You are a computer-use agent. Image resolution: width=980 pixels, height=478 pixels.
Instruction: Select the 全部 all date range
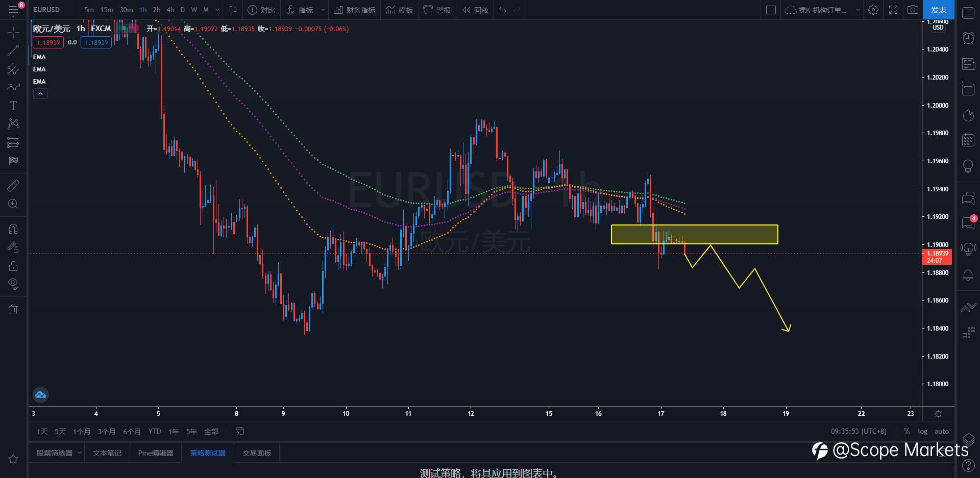tap(211, 432)
